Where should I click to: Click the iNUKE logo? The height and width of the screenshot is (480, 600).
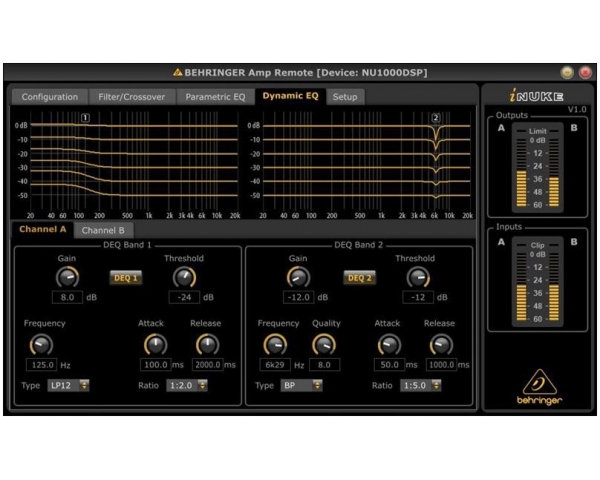pyautogui.click(x=536, y=96)
